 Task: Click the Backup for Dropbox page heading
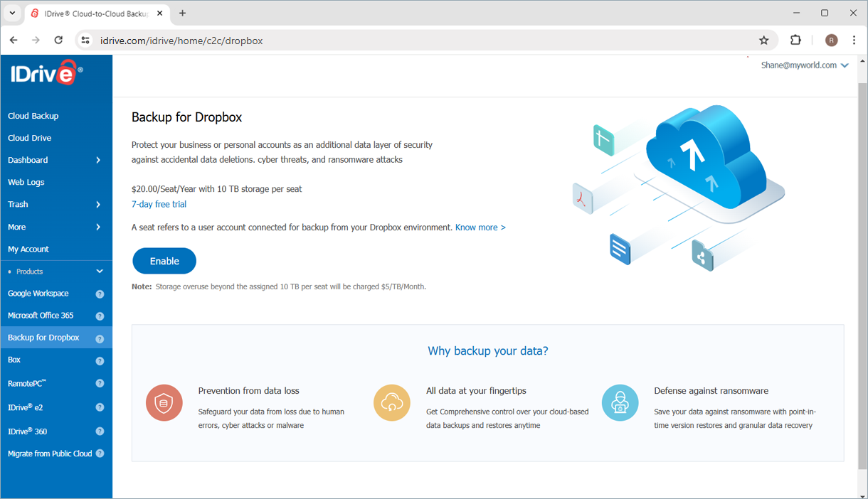[x=187, y=117]
